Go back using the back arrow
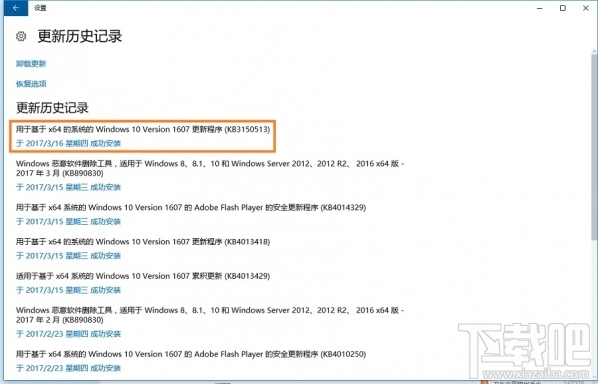Viewport: 598px width, 384px height. coord(16,8)
